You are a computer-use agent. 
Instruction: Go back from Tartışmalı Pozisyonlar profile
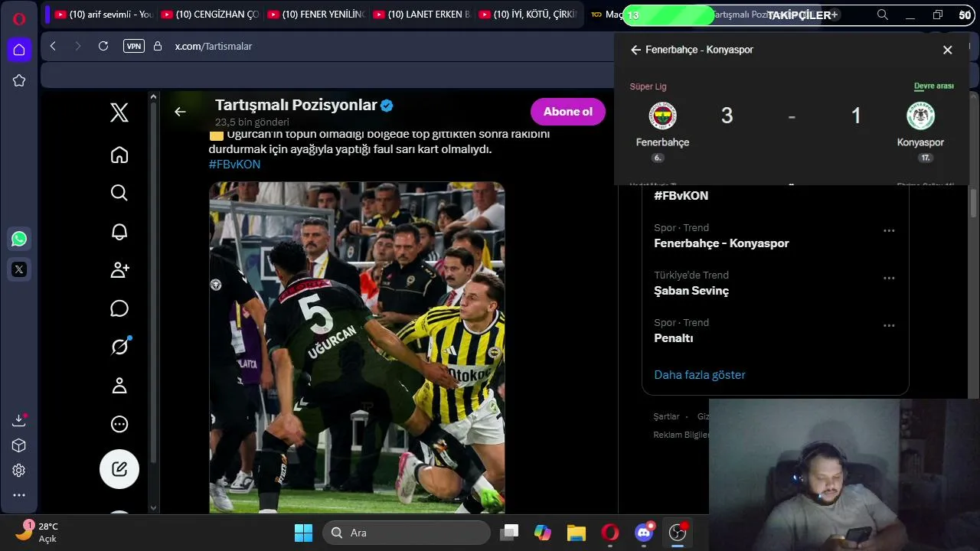(x=180, y=112)
